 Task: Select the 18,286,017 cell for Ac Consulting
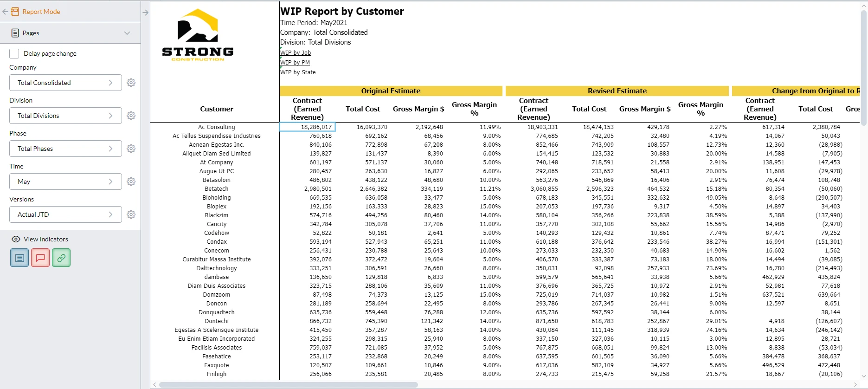point(307,127)
